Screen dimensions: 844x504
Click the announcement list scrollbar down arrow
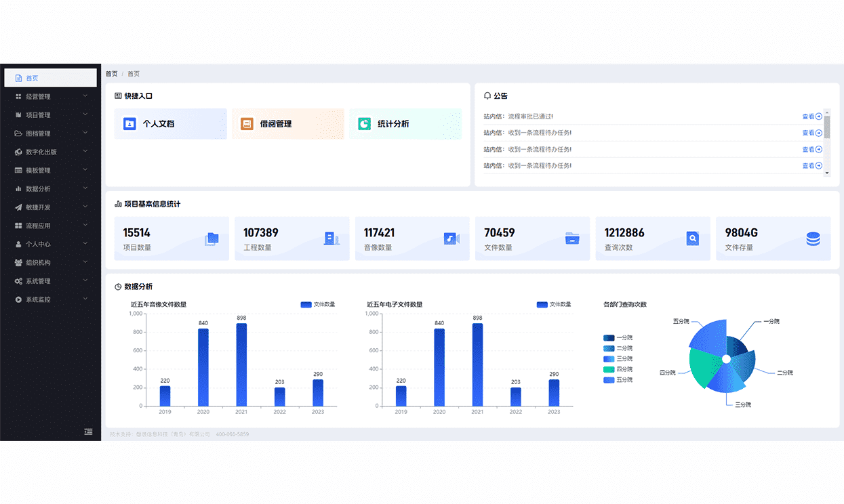point(826,173)
